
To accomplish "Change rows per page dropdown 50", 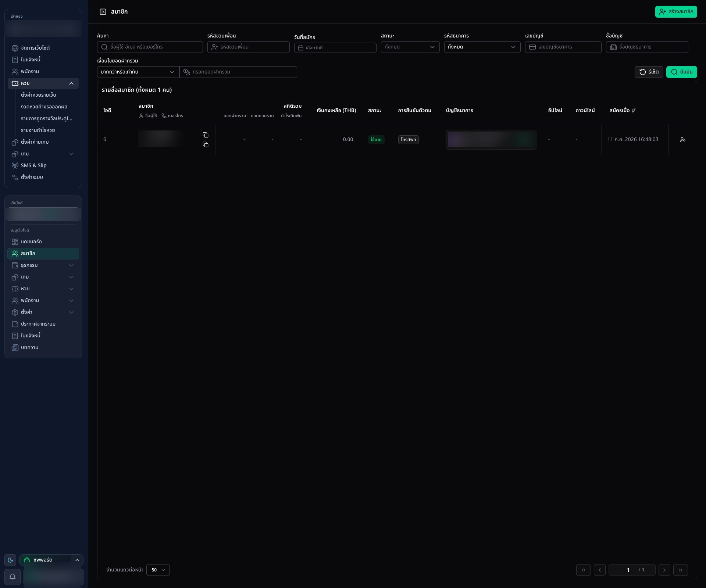I will [x=158, y=570].
